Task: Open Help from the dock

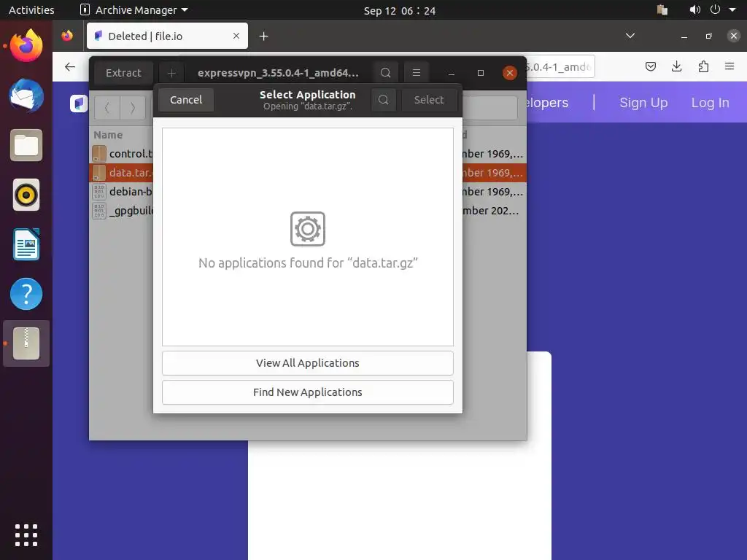Action: pos(26,294)
